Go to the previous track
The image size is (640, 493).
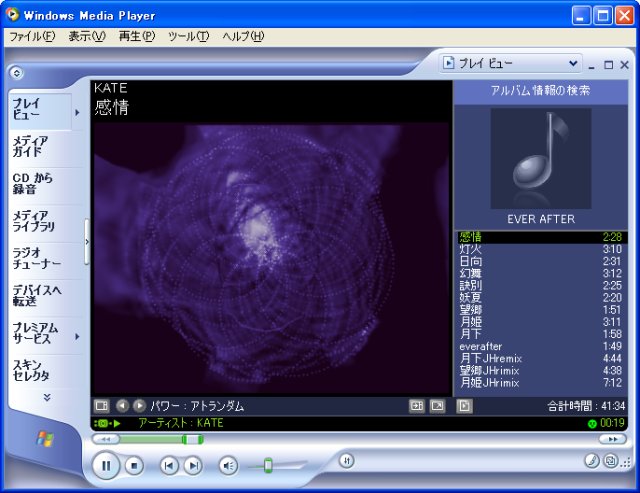[x=169, y=466]
